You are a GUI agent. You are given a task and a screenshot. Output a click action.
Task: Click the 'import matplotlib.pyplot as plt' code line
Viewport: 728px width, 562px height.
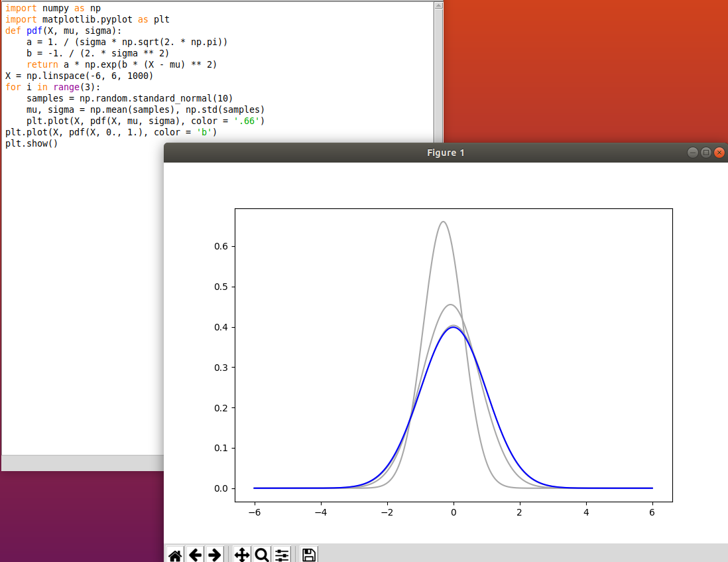88,19
